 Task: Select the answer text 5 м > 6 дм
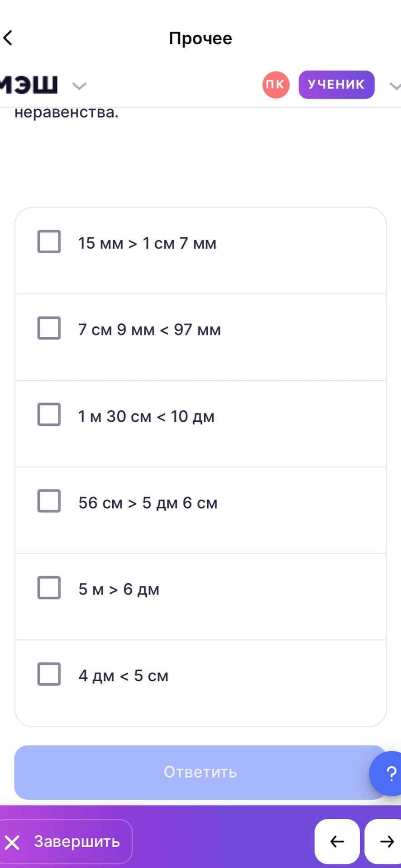[119, 590]
